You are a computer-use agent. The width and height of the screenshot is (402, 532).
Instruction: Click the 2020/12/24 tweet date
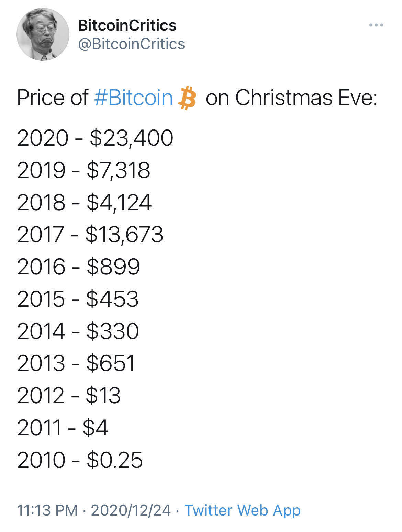pos(131,510)
